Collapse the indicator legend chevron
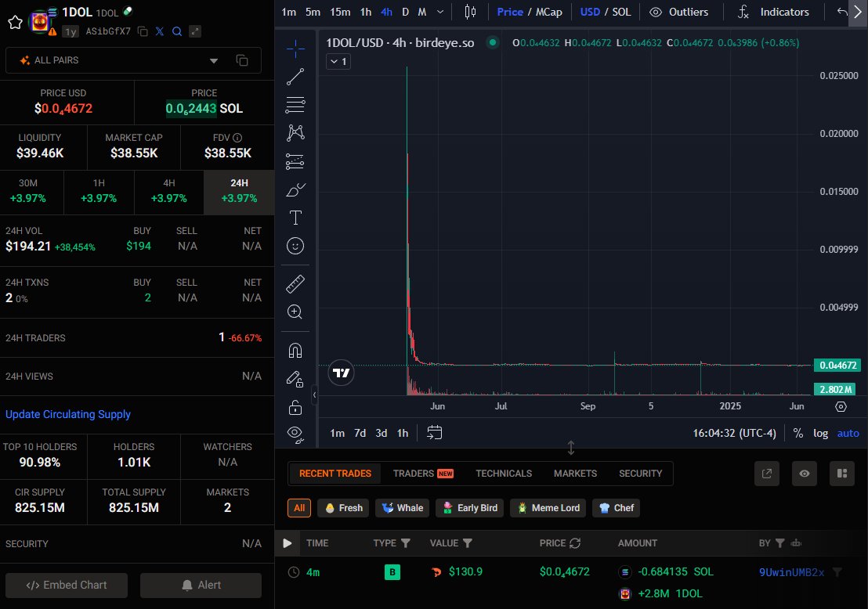 (x=338, y=61)
